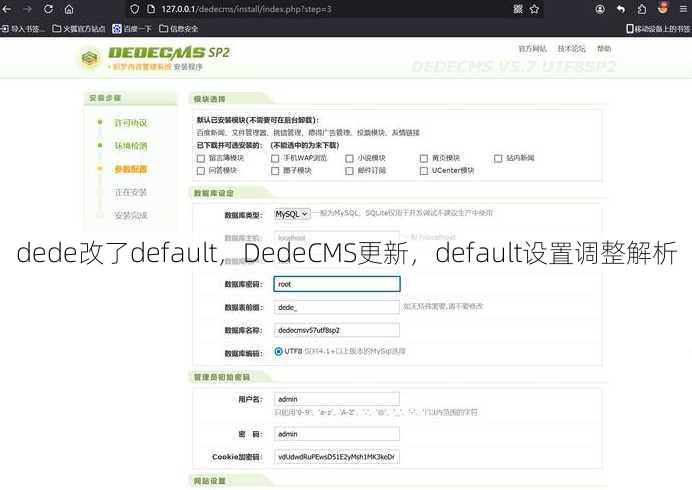Open the MySQL database type dropdown
692x490 pixels.
point(292,214)
